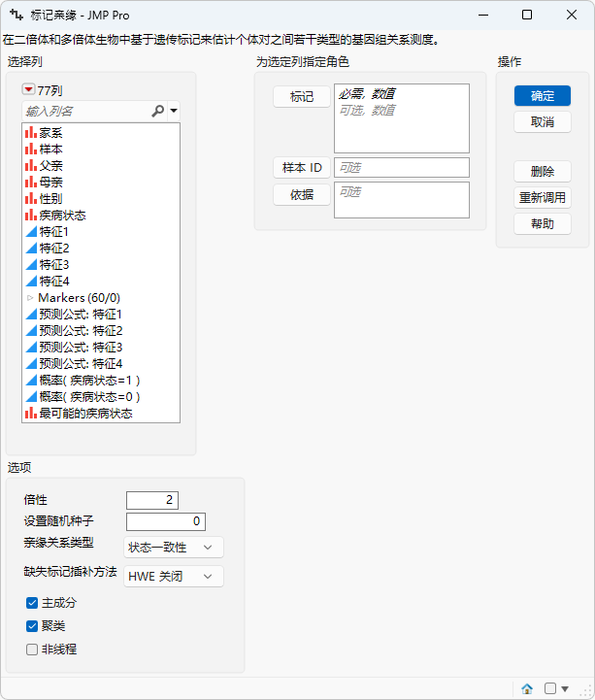This screenshot has height=700, width=595.
Task: Close the 标记亲缘 window
Action: [x=572, y=16]
